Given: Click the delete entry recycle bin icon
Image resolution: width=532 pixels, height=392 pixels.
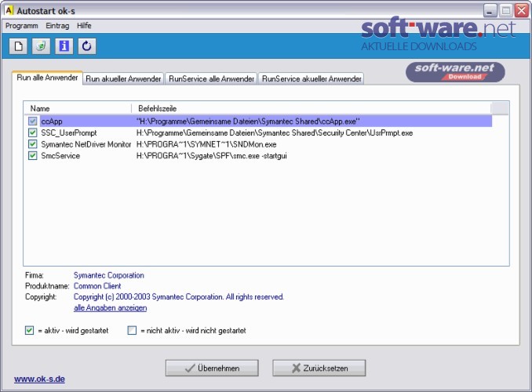Looking at the screenshot, I should [41, 45].
